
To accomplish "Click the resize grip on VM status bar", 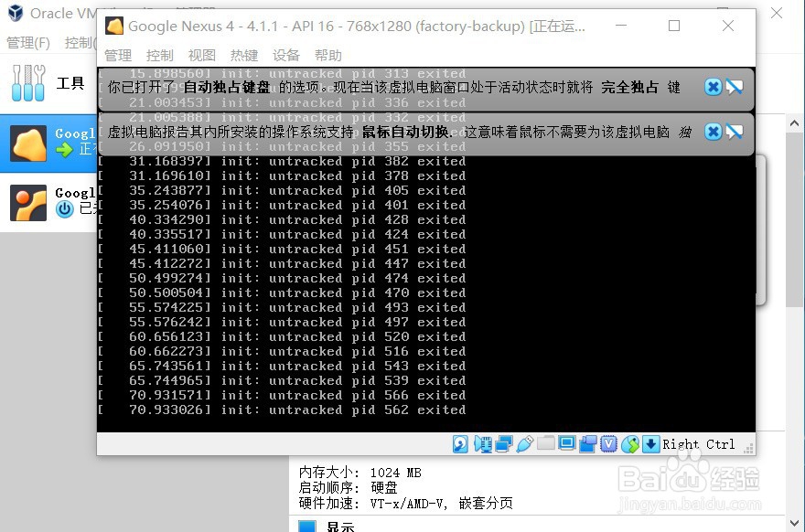I will pyautogui.click(x=749, y=449).
